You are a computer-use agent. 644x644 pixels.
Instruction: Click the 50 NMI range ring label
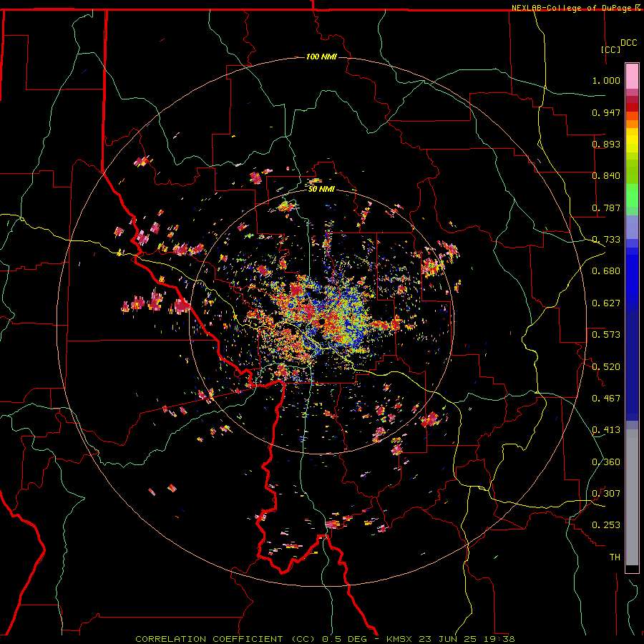click(321, 189)
